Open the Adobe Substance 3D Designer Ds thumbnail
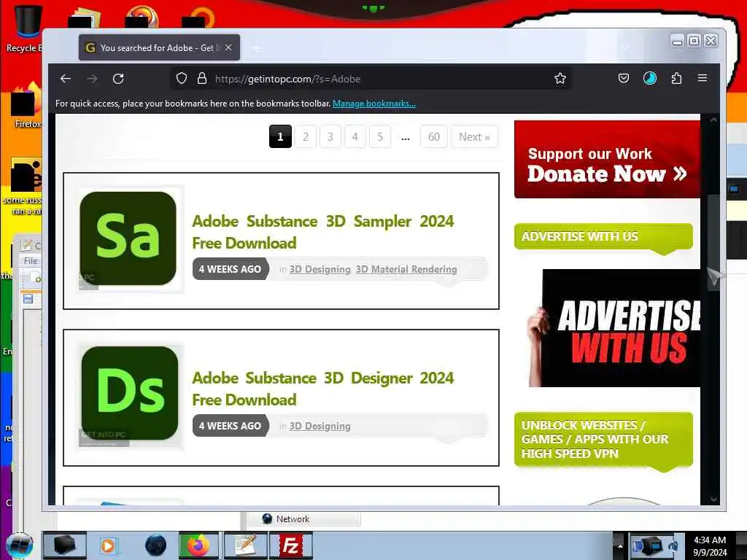This screenshot has width=747, height=560. pos(130,394)
